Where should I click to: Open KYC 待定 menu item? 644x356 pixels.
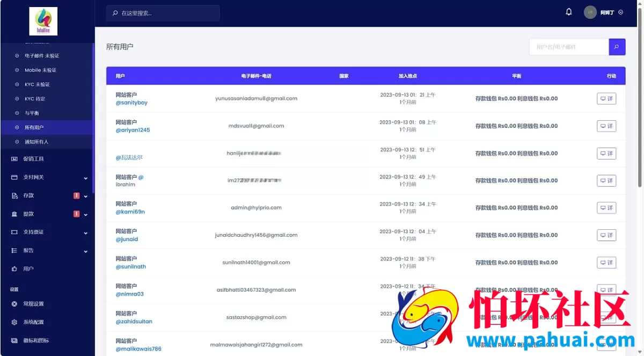point(35,99)
